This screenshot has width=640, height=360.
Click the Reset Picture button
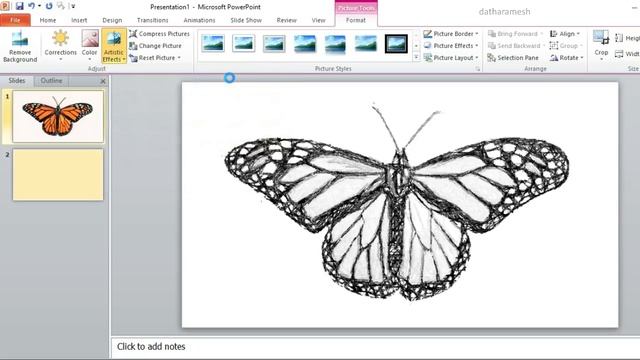(152, 58)
